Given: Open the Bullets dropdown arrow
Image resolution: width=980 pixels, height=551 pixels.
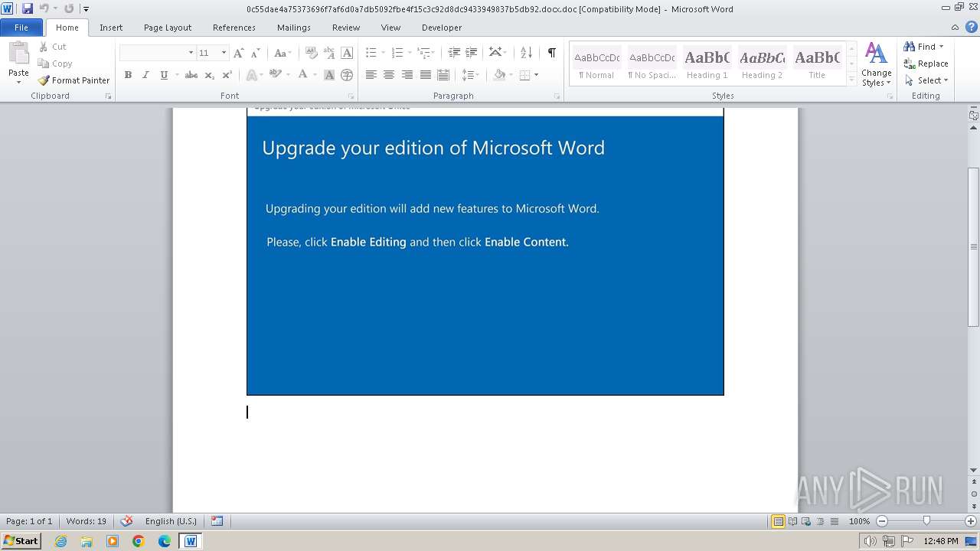Looking at the screenshot, I should click(384, 53).
